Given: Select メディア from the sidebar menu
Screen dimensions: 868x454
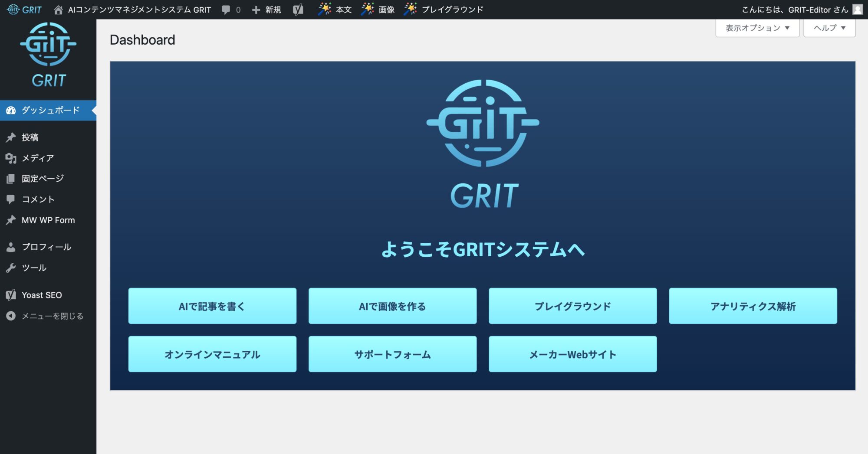Looking at the screenshot, I should [x=38, y=158].
